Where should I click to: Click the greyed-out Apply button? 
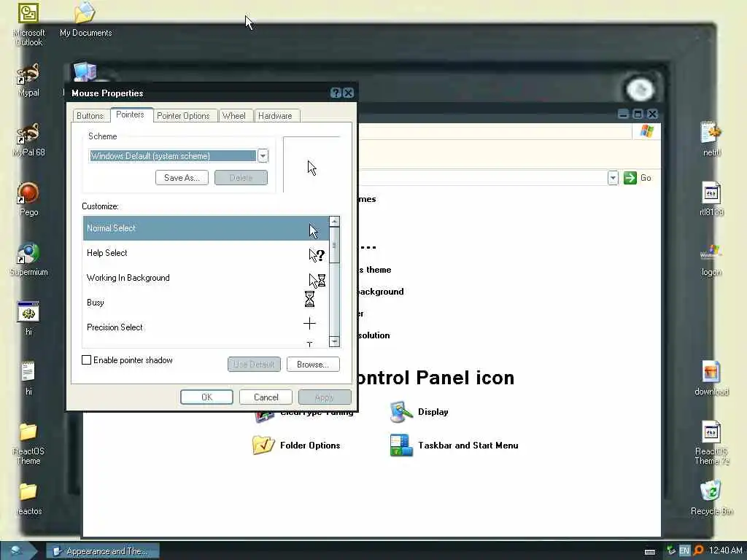[325, 397]
